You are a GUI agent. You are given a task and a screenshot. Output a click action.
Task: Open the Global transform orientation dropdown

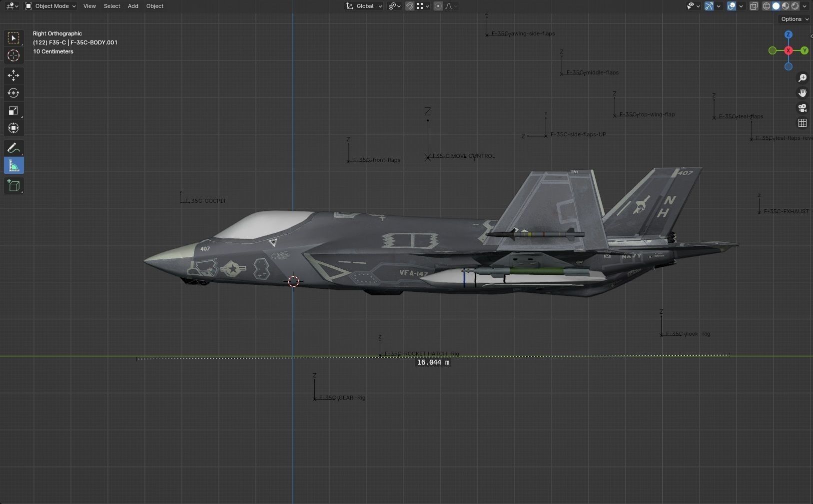pos(364,6)
